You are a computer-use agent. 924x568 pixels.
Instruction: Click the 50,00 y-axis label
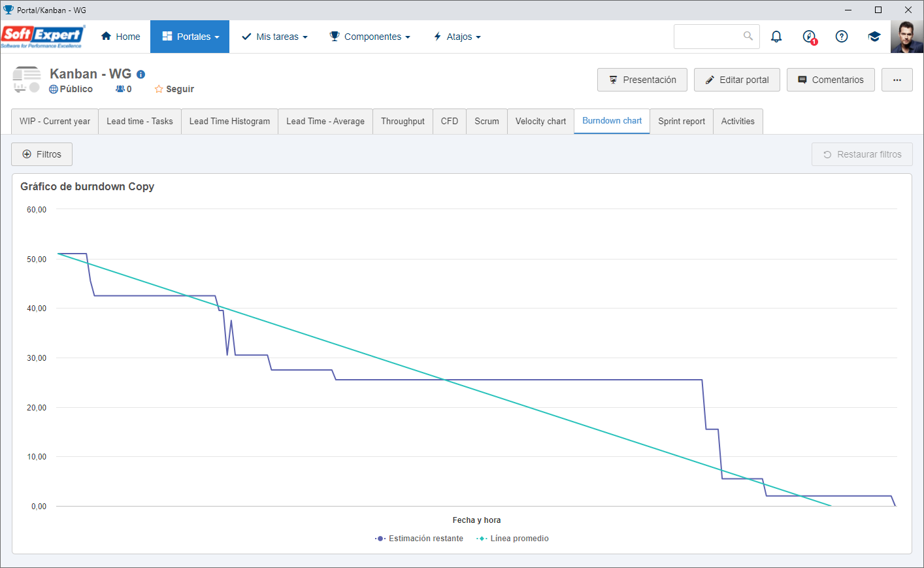click(x=37, y=259)
